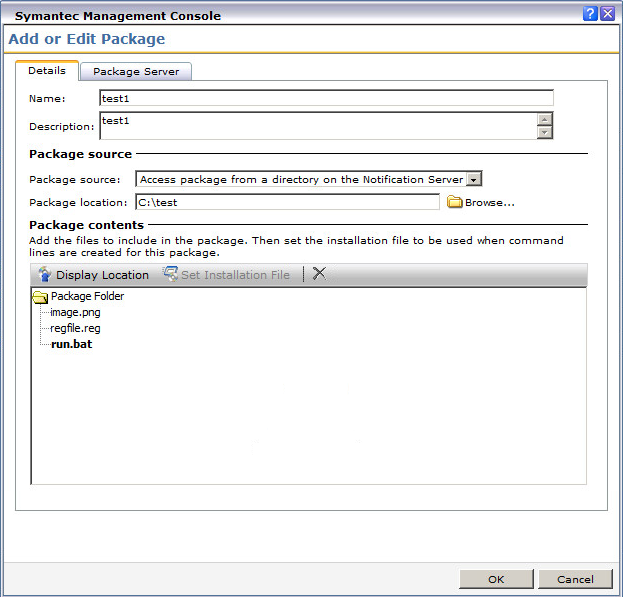The height and width of the screenshot is (597, 623).
Task: Click the Browse... link text
Action: pos(490,203)
